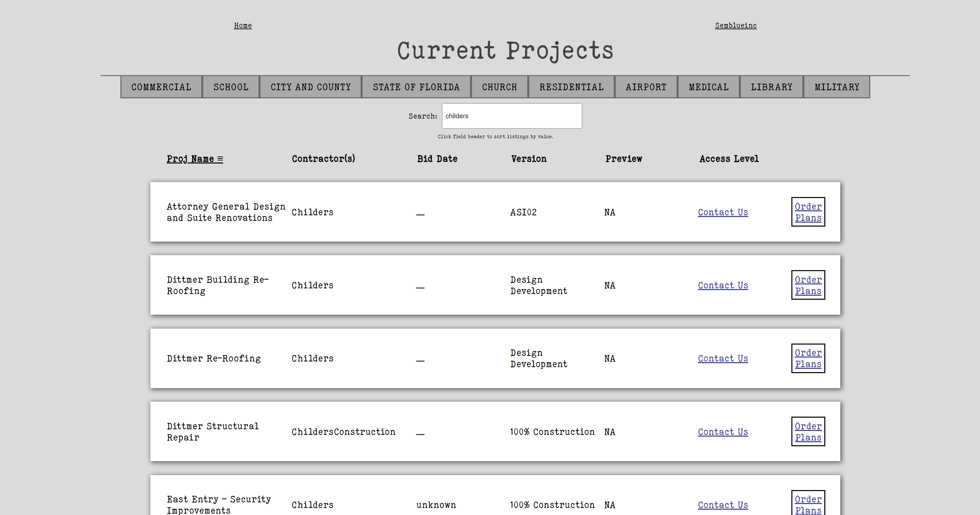This screenshot has width=980, height=515.
Task: Order Plans for Attorney General Design
Action: click(x=808, y=212)
